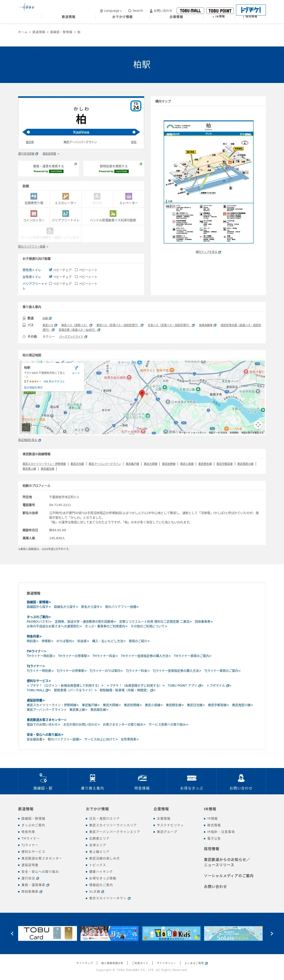This screenshot has height=980, width=284.
Task: Open THライナー時刻表 link in sitemap
Action: [41, 656]
